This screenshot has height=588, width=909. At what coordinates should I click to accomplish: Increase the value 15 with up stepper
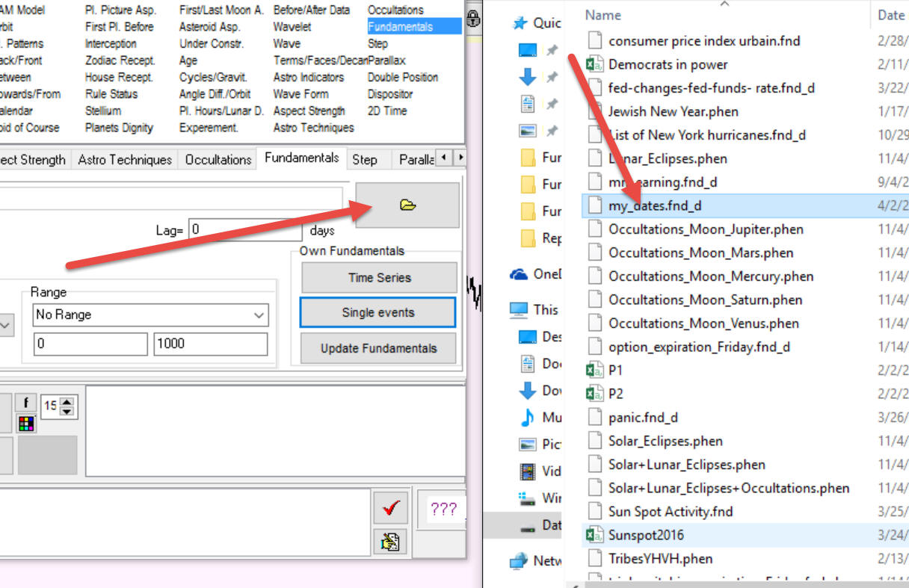67,400
